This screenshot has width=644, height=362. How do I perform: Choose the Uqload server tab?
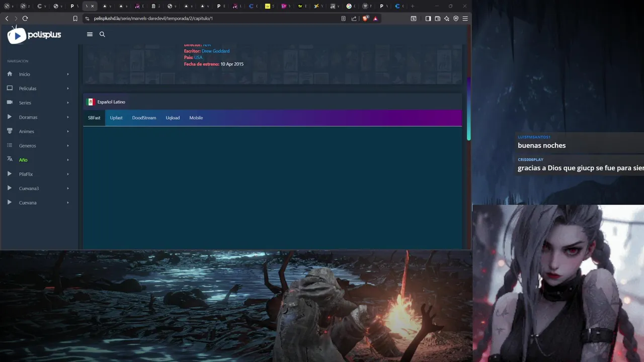coord(173,118)
